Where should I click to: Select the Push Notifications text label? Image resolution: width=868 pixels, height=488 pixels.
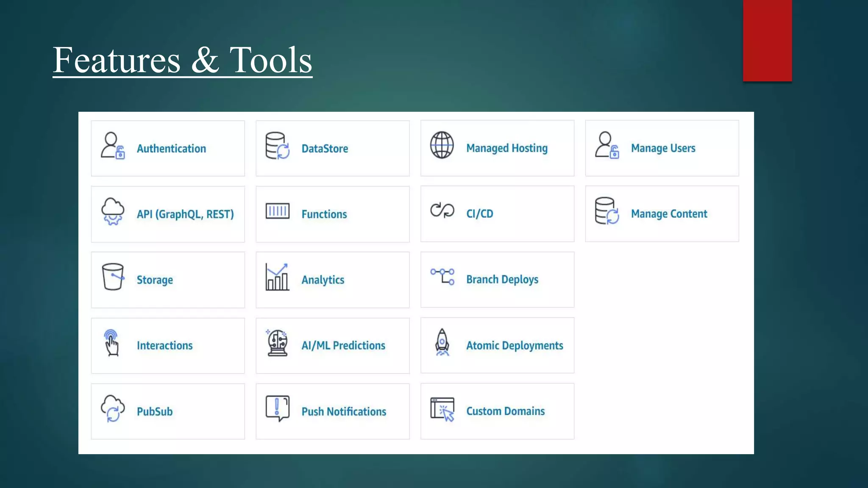point(344,412)
